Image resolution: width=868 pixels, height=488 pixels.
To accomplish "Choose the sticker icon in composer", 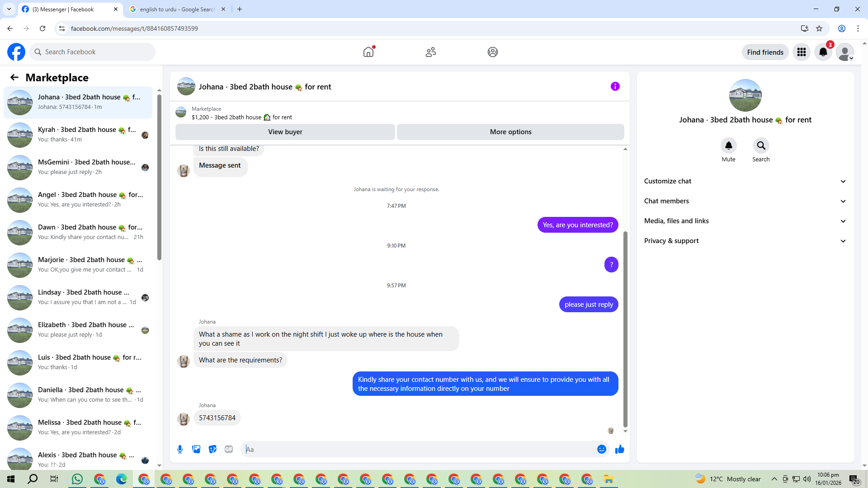I will [x=212, y=449].
